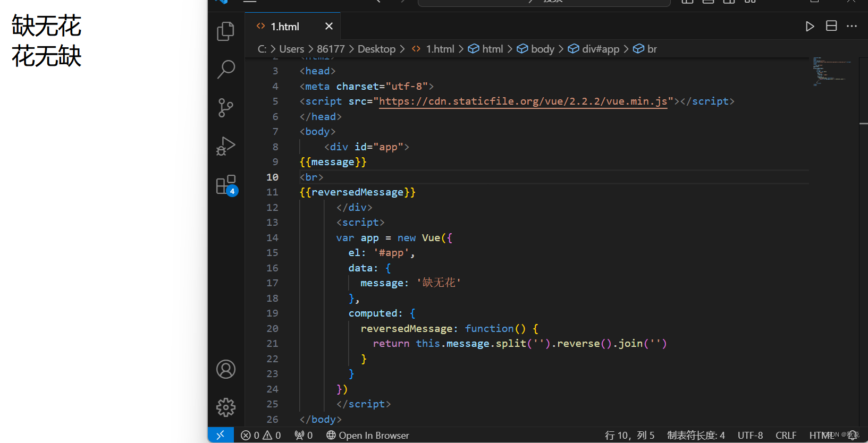Image resolution: width=868 pixels, height=443 pixels.
Task: Select line number 10 in the gutter
Action: point(272,177)
